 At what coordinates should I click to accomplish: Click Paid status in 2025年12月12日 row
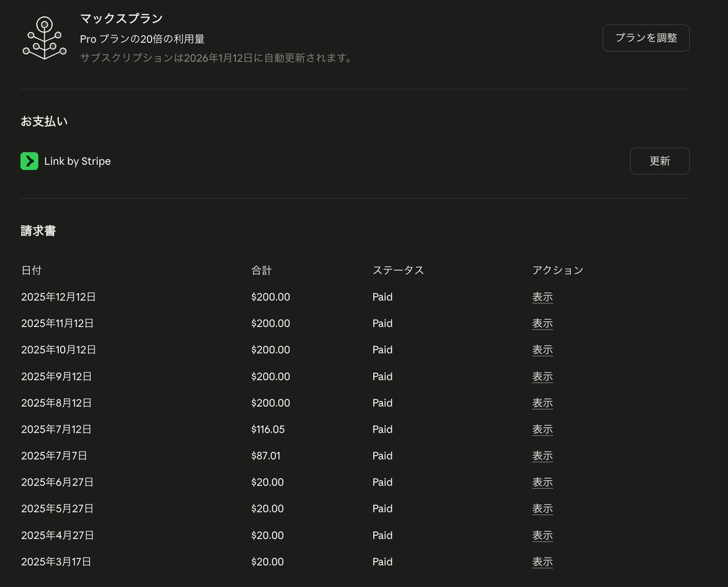(x=383, y=297)
